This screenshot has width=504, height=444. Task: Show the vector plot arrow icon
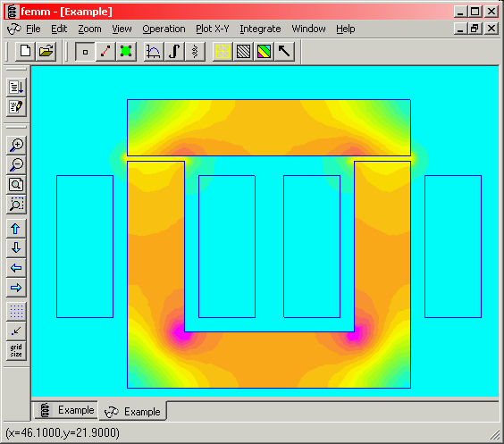tap(284, 52)
